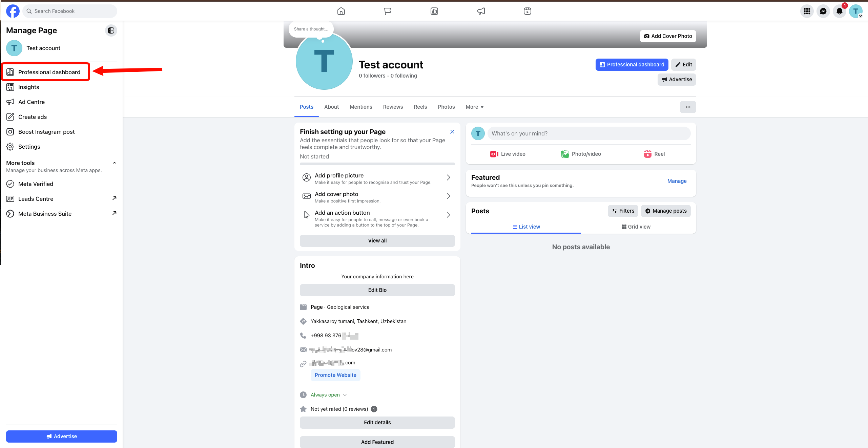Viewport: 868px width, 448px height.
Task: Click the grey Advertise button under Edit
Action: [677, 80]
